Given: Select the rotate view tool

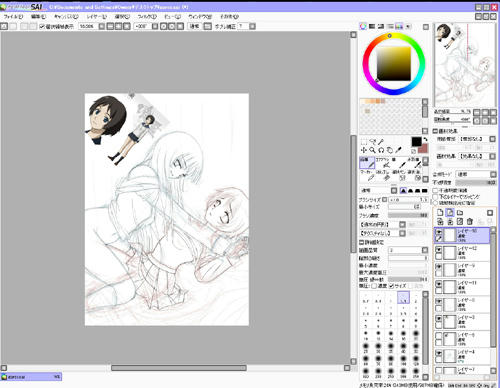Looking at the screenshot, I should [x=381, y=150].
